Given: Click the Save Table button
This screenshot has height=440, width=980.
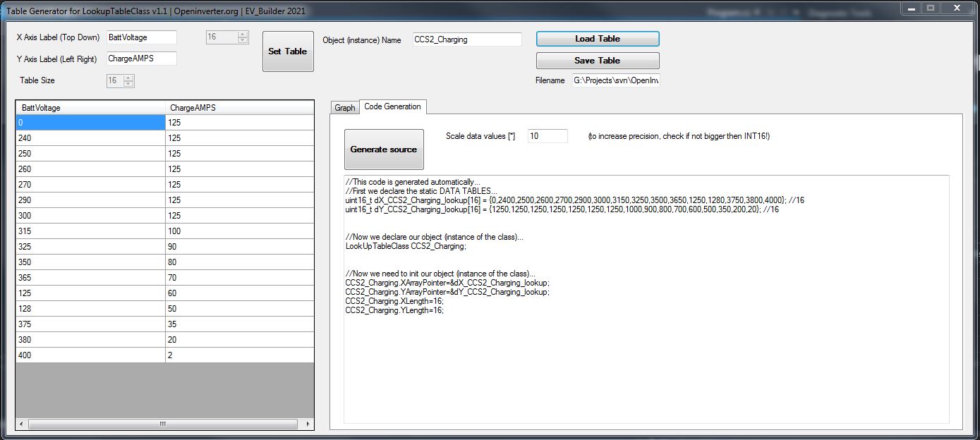Looking at the screenshot, I should [597, 61].
